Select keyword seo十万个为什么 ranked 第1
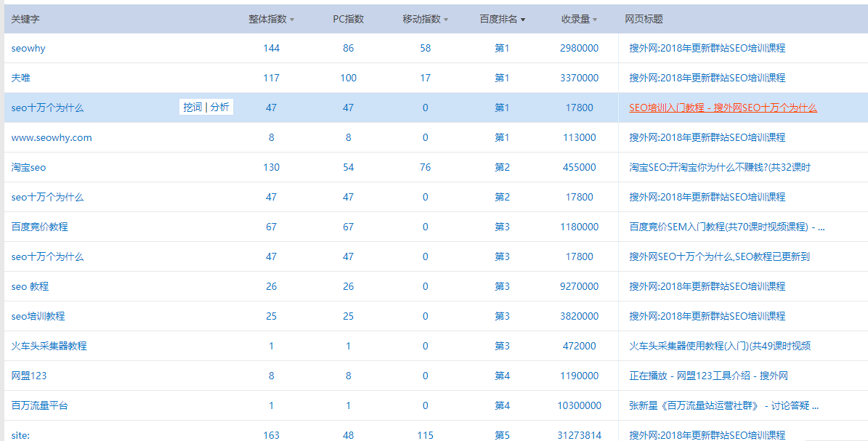868x441 pixels. click(48, 108)
